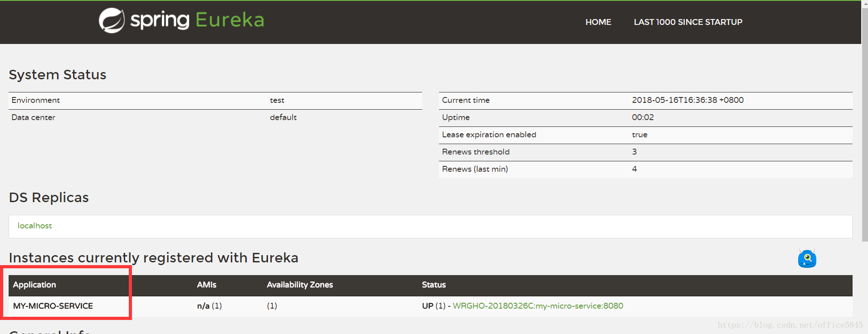Click the Uptime label
868x334 pixels.
pyautogui.click(x=456, y=117)
